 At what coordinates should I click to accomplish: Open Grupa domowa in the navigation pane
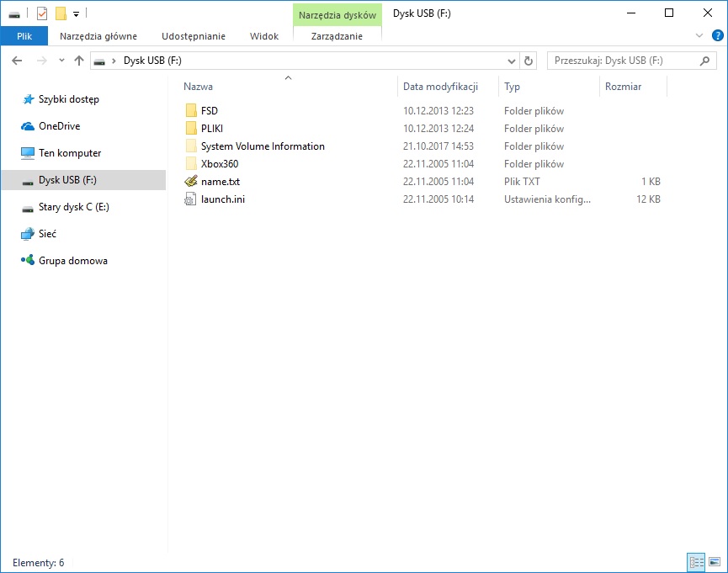pos(73,261)
